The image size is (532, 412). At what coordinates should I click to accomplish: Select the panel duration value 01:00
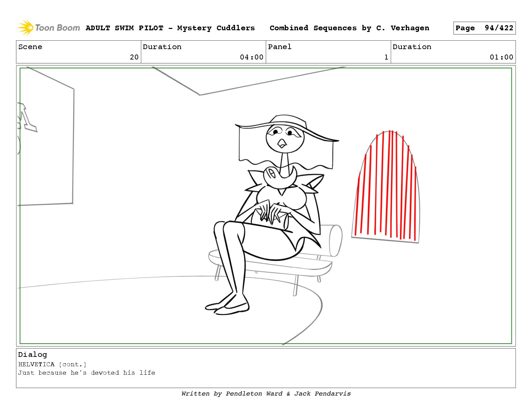[x=501, y=57]
